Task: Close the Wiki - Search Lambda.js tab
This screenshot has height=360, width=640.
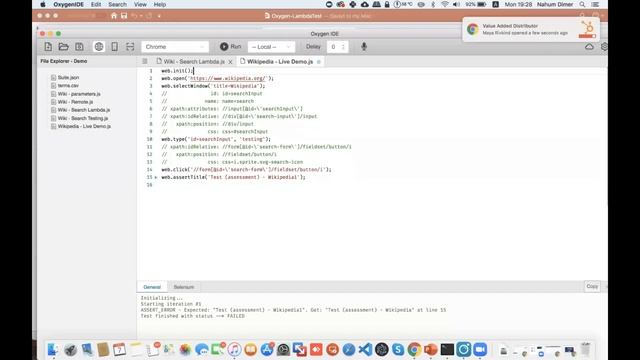Action: [x=230, y=62]
